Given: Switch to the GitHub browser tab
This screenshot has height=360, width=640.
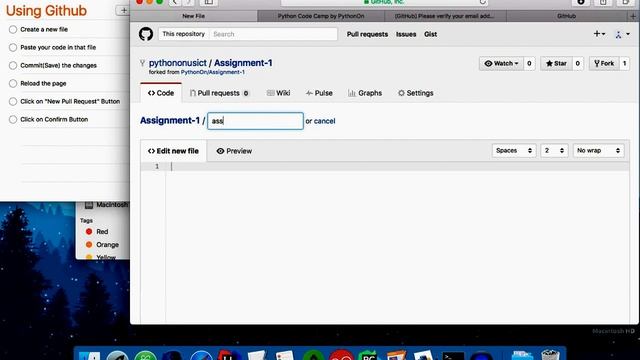Looking at the screenshot, I should pyautogui.click(x=567, y=16).
